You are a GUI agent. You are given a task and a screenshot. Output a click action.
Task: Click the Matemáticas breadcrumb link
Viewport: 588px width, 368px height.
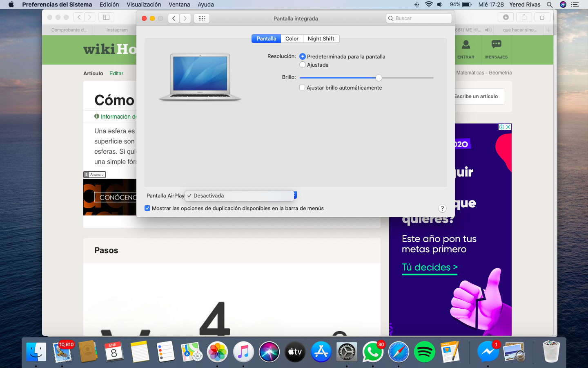470,73
